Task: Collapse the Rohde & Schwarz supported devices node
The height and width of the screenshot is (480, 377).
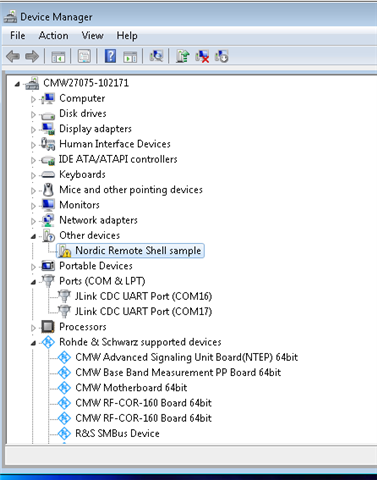Action: pos(33,343)
